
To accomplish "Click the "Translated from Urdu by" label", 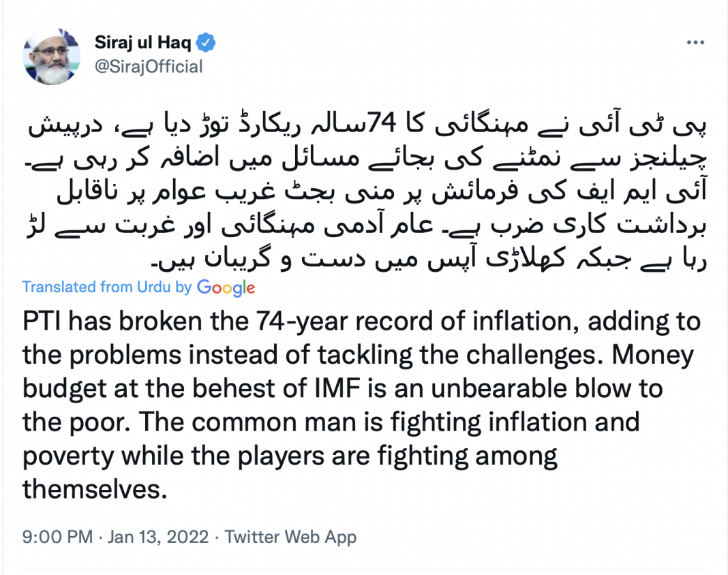I will (x=107, y=287).
